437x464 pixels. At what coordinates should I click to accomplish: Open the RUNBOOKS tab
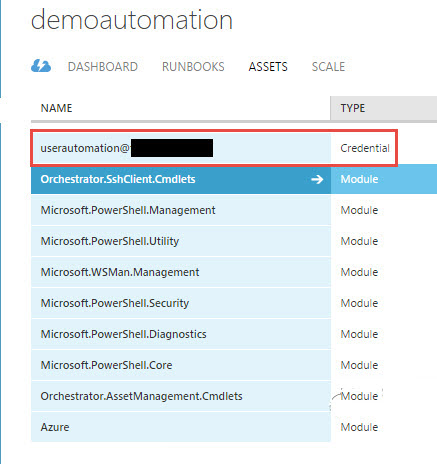(193, 67)
